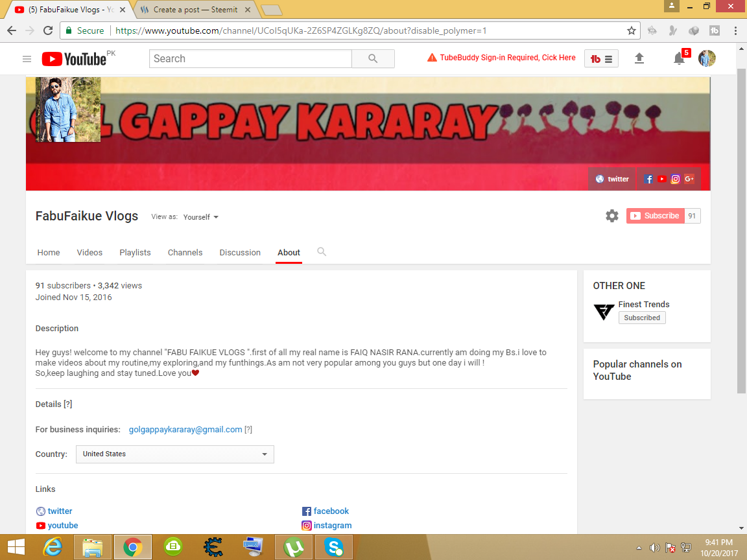Viewport: 747px width, 560px height.
Task: Open the Facebook icon on the banner
Action: [648, 179]
